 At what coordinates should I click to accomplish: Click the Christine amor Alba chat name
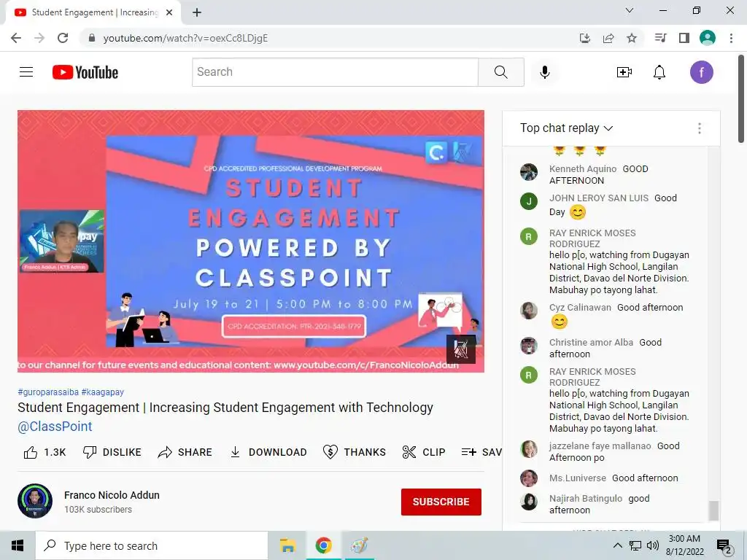pos(591,343)
